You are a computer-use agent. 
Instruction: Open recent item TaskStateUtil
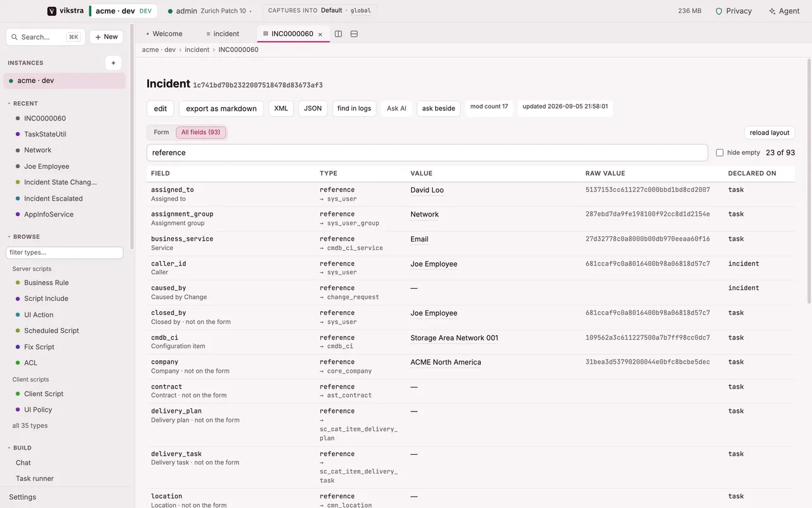coord(45,134)
